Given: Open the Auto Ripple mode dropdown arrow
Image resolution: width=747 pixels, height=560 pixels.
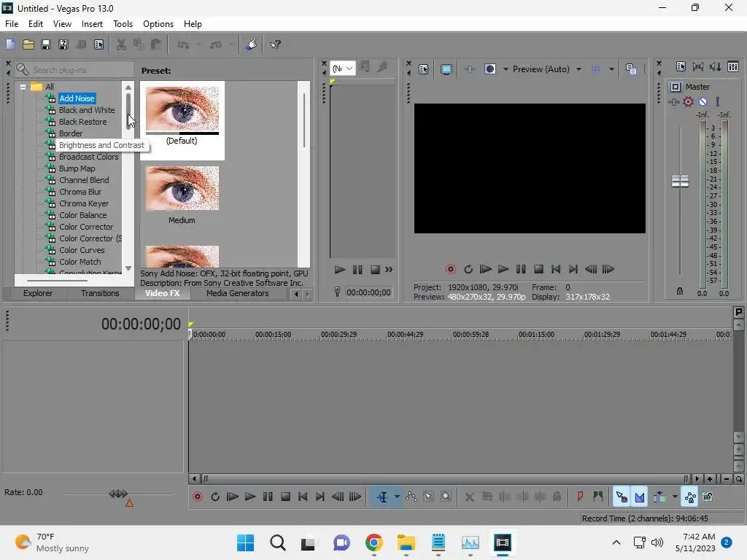Looking at the screenshot, I should tap(675, 497).
